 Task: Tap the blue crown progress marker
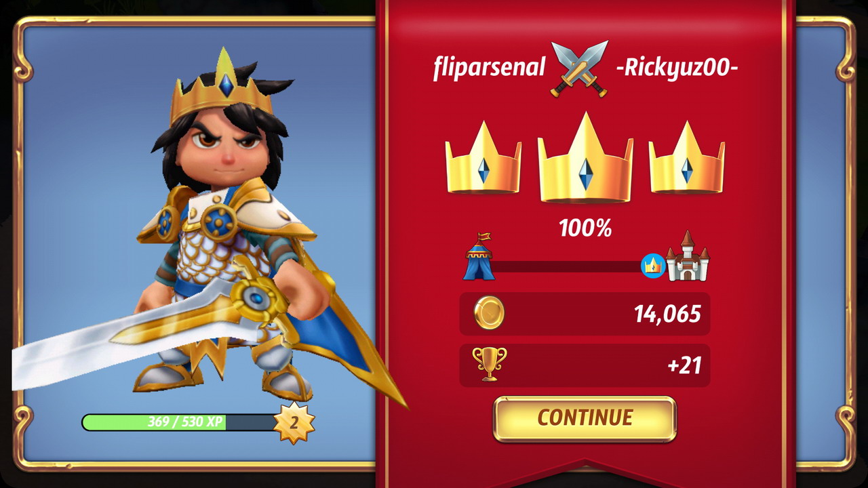point(653,266)
